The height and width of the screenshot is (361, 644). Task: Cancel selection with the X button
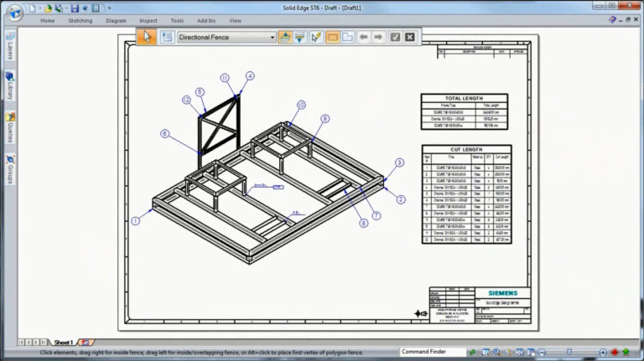pos(409,37)
